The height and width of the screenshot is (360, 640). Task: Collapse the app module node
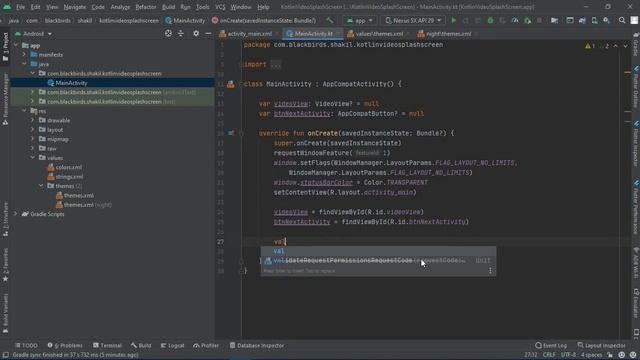click(16, 45)
